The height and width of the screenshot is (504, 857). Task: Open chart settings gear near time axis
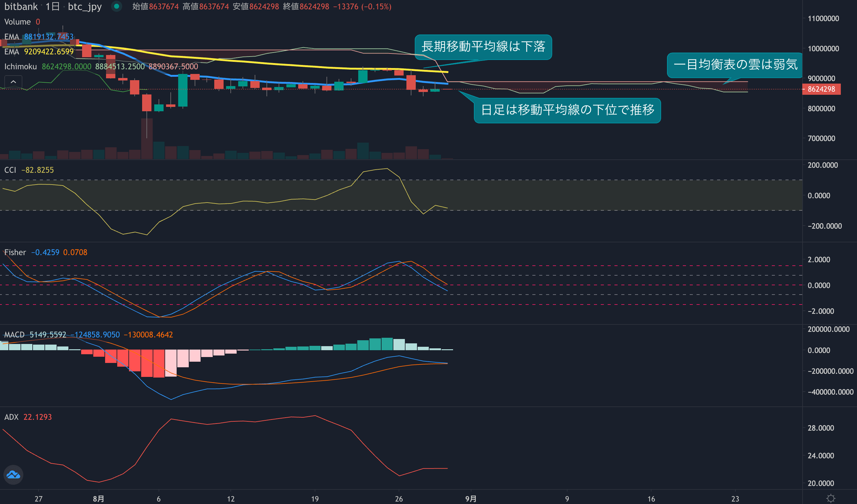coord(831,498)
